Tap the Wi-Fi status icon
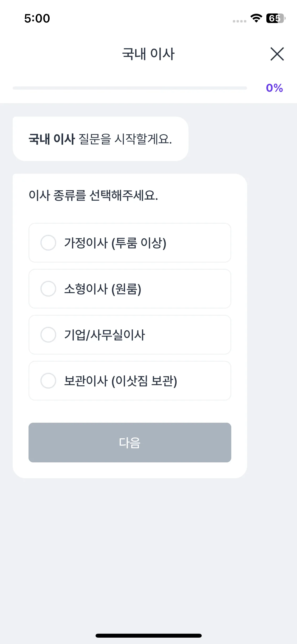The height and width of the screenshot is (644, 297). tap(256, 18)
